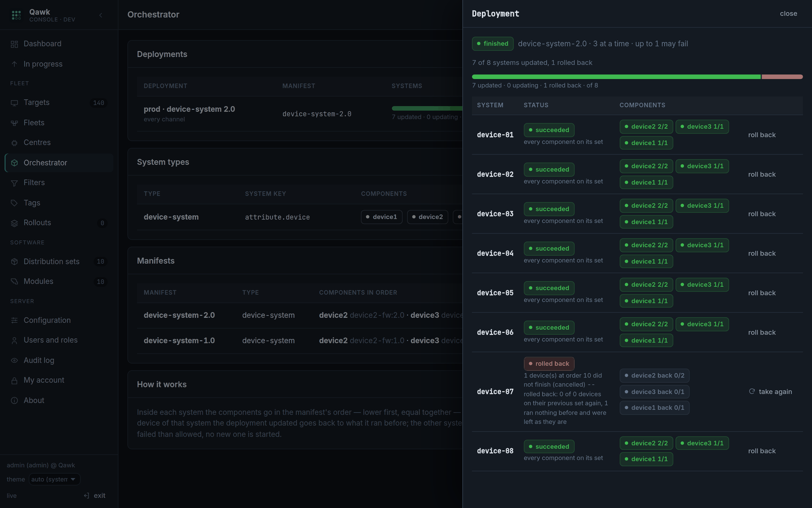Image resolution: width=812 pixels, height=508 pixels.
Task: Click the device2 back 0/2 chip
Action: point(654,376)
